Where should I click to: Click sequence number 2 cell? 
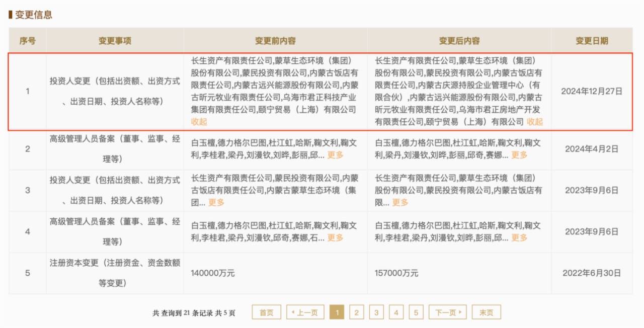pos(27,149)
